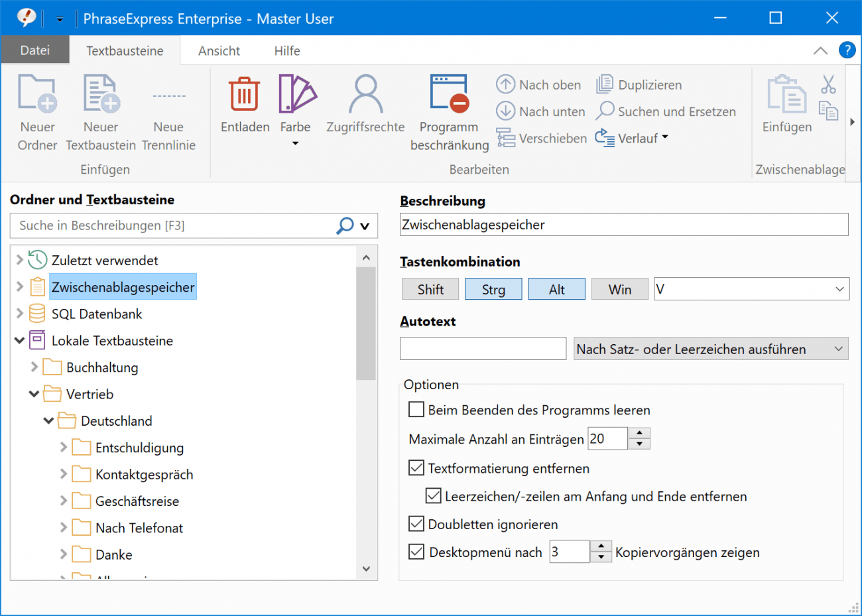
Task: Increase the Desktopmenü copy count
Action: [x=601, y=546]
